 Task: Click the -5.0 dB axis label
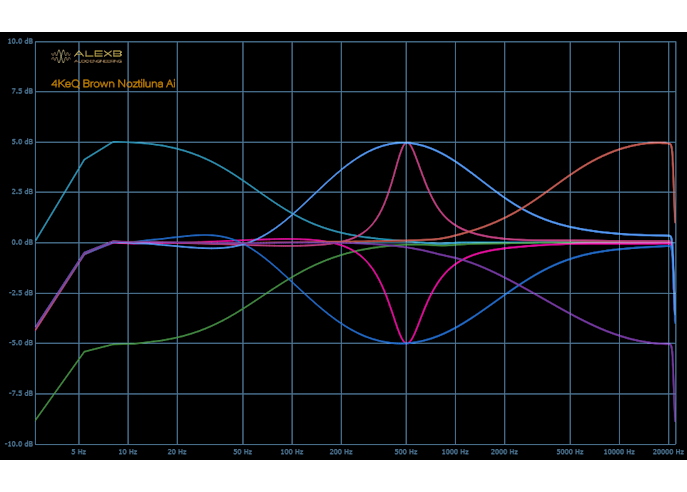pyautogui.click(x=21, y=343)
